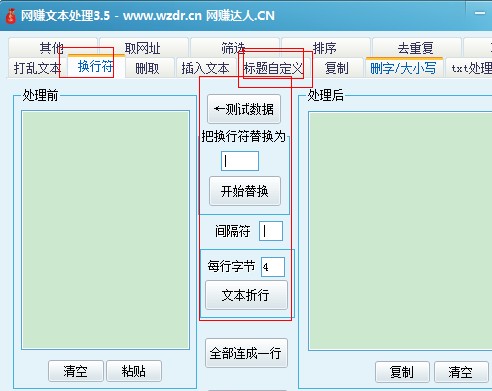The image size is (492, 391).
Task: Click 清空 button under 处理后
Action: [x=461, y=372]
